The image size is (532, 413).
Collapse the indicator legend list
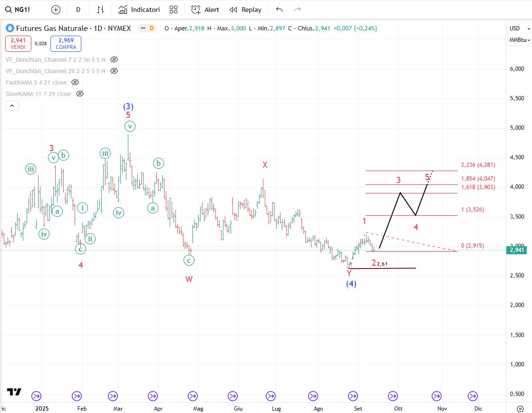12,106
